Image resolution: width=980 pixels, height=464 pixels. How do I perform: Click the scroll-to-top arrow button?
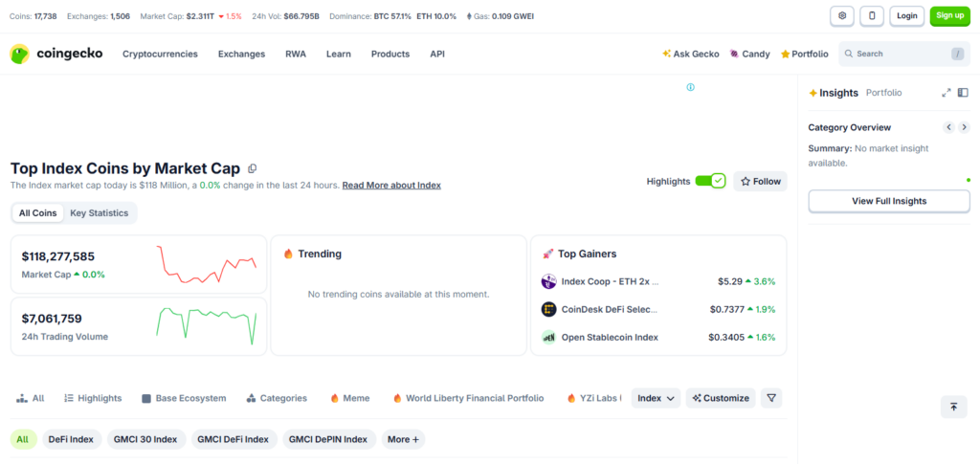954,408
